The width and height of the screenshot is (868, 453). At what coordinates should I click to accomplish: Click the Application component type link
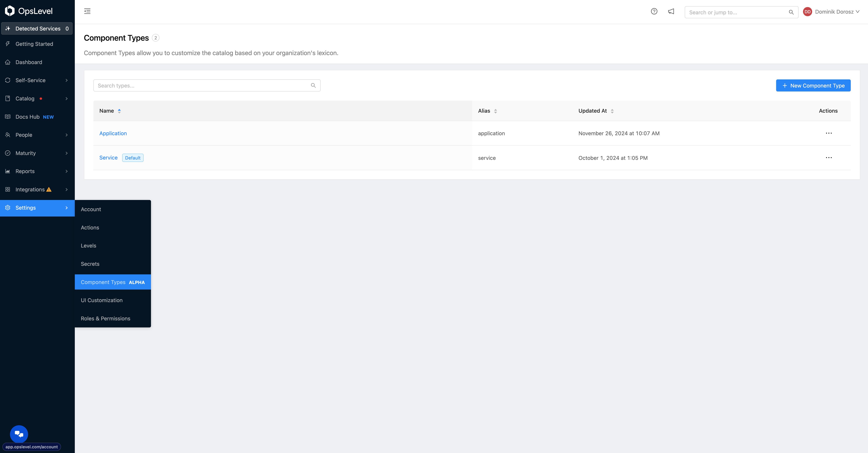point(113,133)
